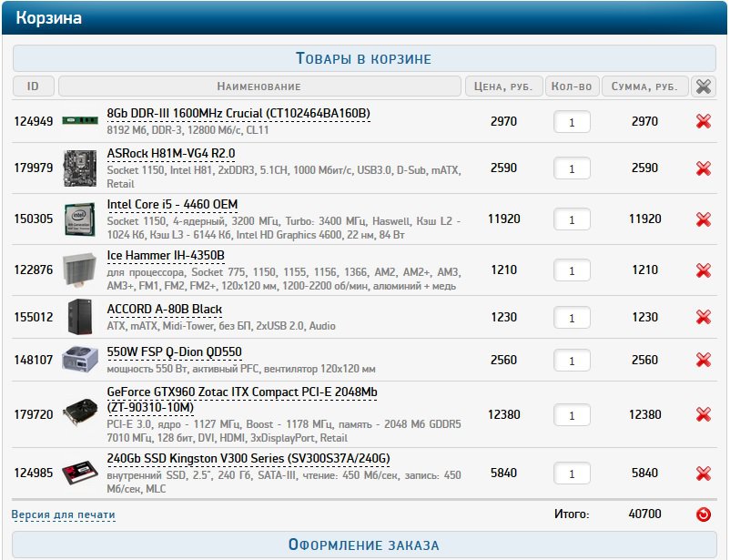Click the ID column header
The image size is (730, 560).
pyautogui.click(x=34, y=87)
